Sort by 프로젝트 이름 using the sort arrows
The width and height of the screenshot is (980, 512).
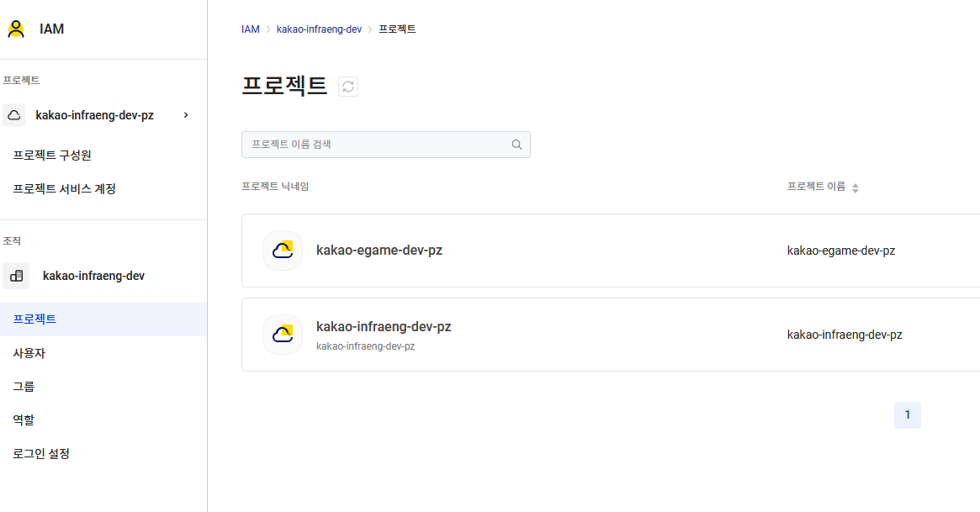coord(856,188)
